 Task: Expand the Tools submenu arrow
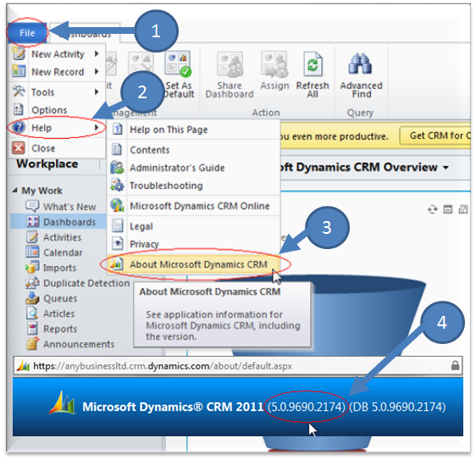point(97,91)
